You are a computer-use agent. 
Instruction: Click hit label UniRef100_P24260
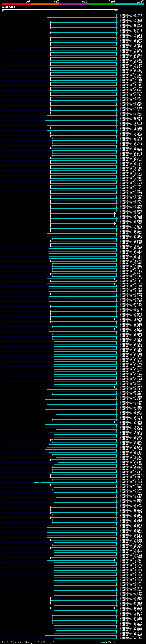(131, 329)
